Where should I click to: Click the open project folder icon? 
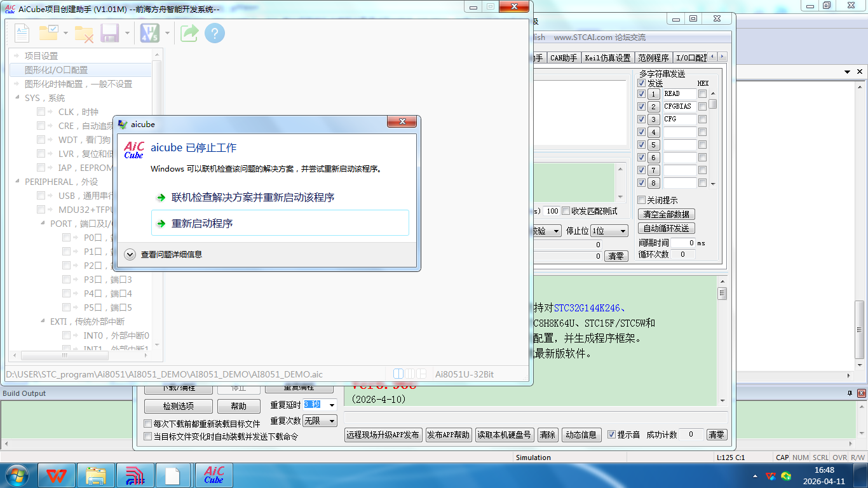point(49,33)
